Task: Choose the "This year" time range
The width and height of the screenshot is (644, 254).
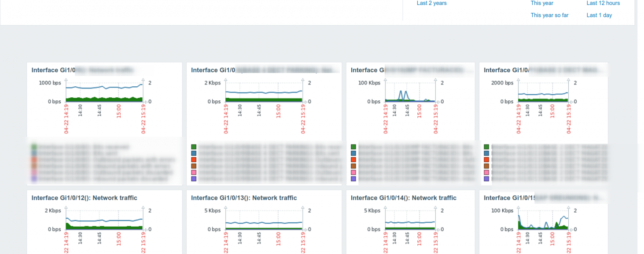Action: click(542, 3)
